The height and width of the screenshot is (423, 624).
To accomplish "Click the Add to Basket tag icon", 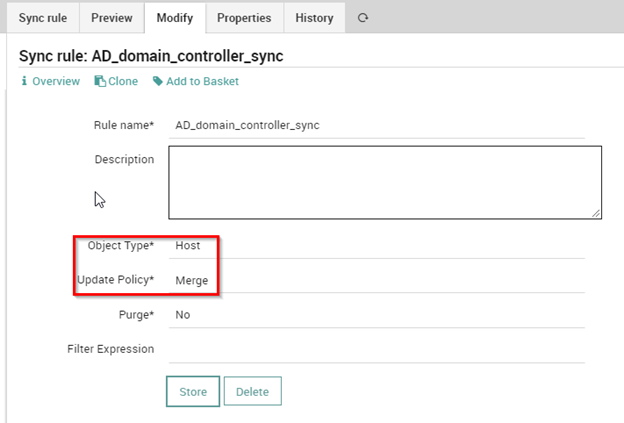I will (x=158, y=81).
